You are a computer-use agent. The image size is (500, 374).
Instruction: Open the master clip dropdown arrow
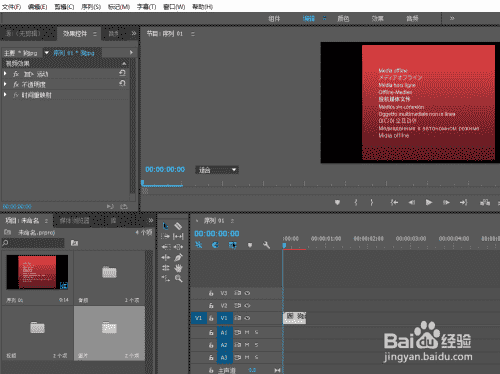coord(46,53)
